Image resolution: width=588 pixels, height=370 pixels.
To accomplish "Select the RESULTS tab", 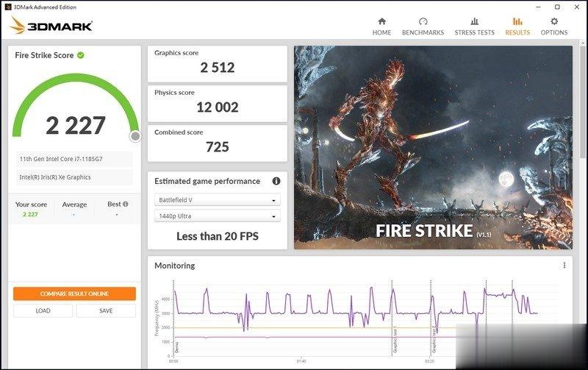I will click(x=517, y=26).
